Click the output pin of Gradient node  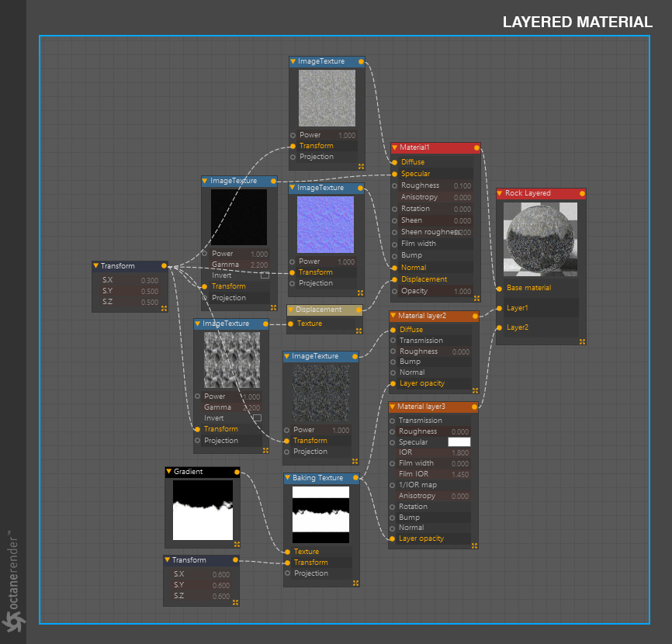pos(237,473)
